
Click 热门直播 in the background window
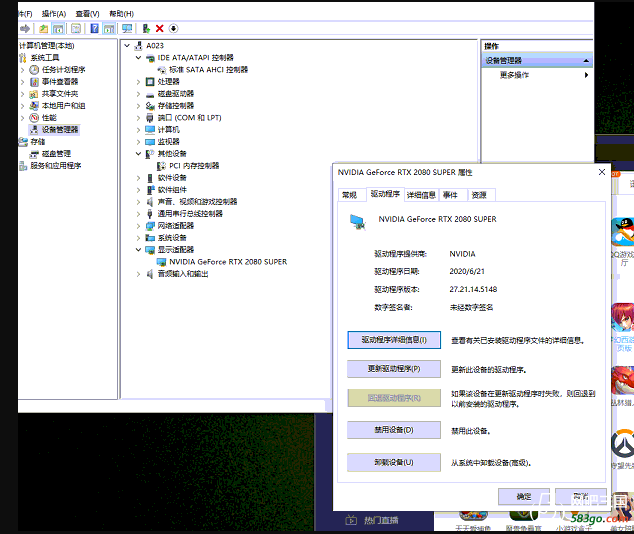pos(381,521)
